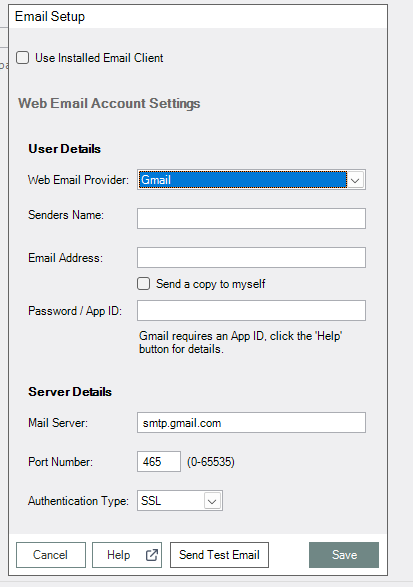
Task: Click the Mail Server field showing smtp.gmail.com
Action: coord(251,423)
